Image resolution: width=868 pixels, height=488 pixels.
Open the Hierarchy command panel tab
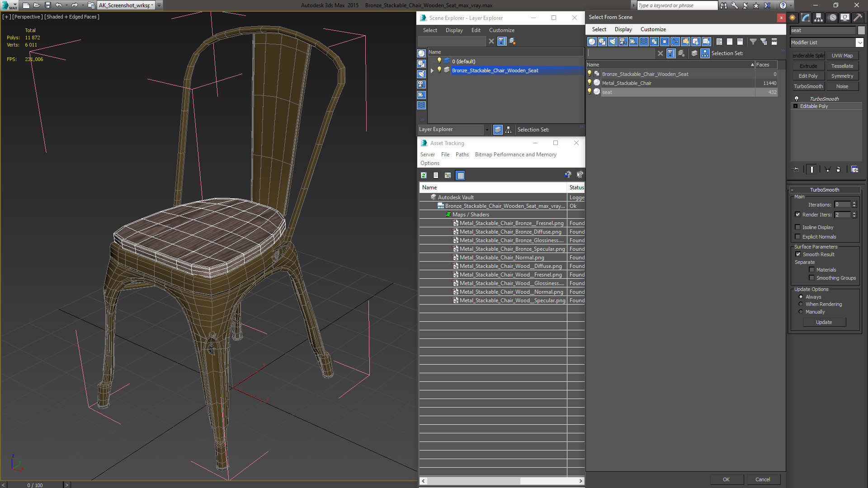(818, 18)
